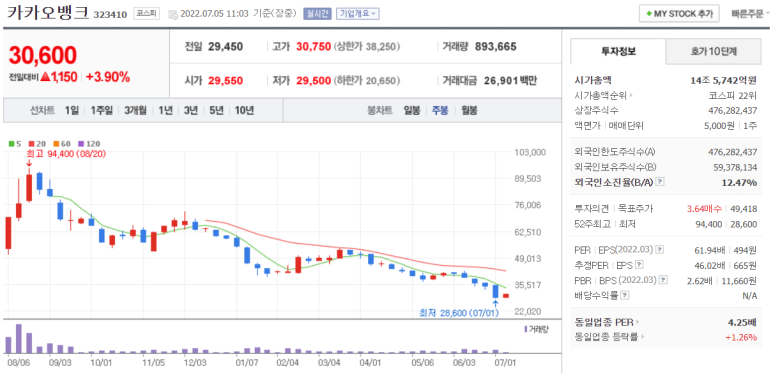The width and height of the screenshot is (773, 373).
Task: Open the 빠른주문 dropdown
Action: pos(750,13)
